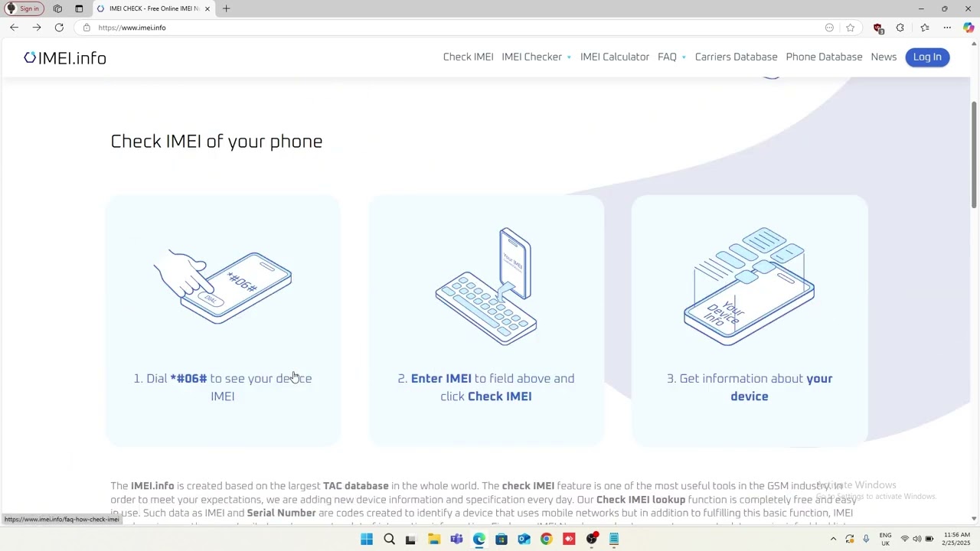Open a new browser tab

[x=226, y=8]
